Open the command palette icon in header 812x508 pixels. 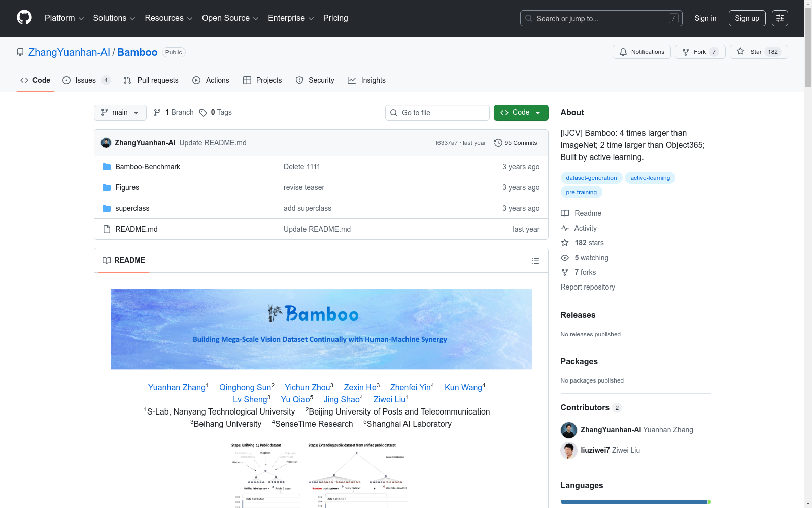pos(780,18)
